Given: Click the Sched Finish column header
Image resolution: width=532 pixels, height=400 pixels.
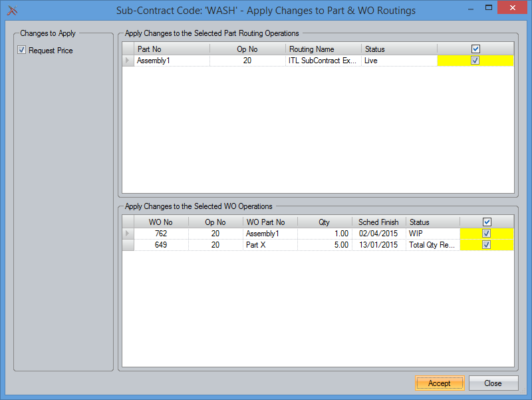Looking at the screenshot, I should coord(378,222).
